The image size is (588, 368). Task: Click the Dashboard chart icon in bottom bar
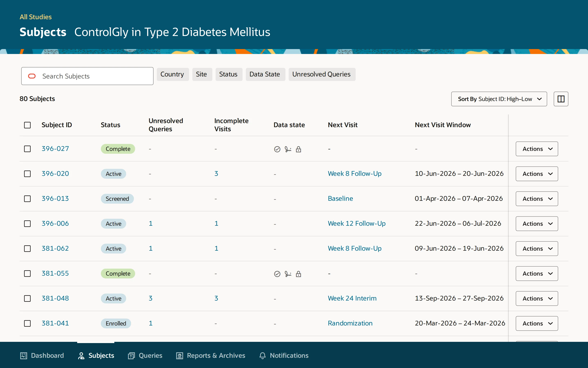click(x=23, y=356)
